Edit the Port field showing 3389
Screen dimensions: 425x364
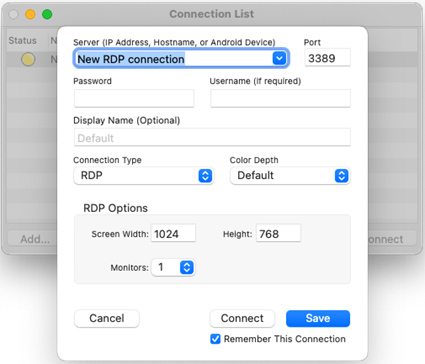click(x=327, y=58)
